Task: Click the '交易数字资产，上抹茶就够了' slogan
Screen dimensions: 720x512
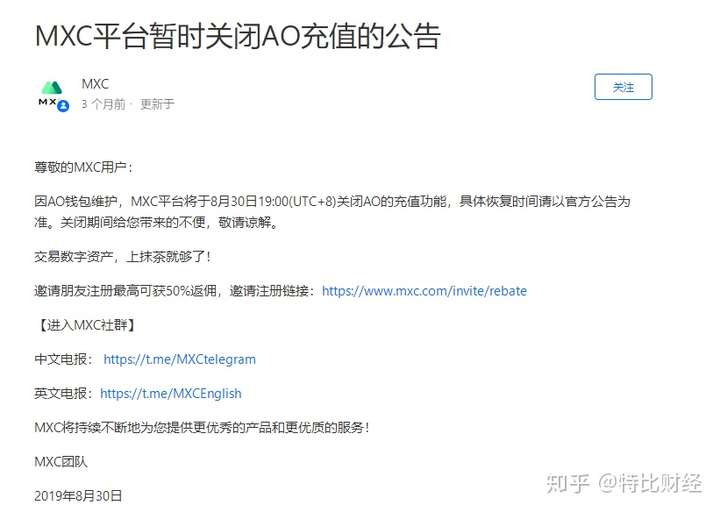Action: (123, 256)
